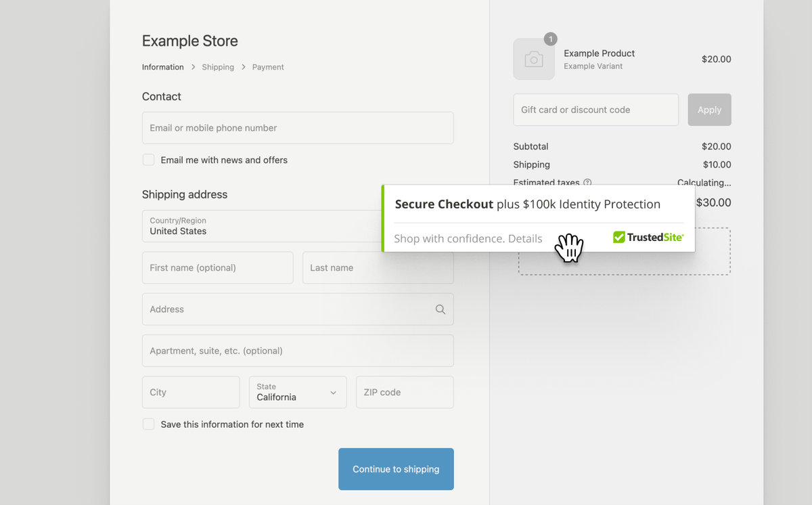Image resolution: width=812 pixels, height=505 pixels.
Task: Go to the Payment breadcrumb step
Action: tap(268, 67)
